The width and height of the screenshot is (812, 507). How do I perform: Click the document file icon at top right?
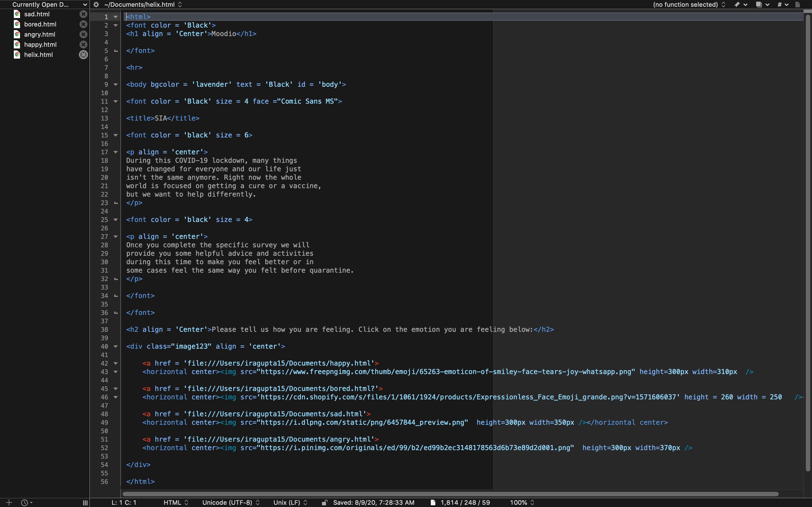coord(798,4)
